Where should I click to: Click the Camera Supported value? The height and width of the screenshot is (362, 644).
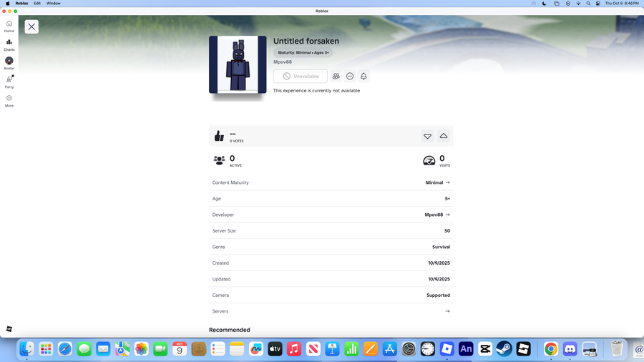(x=438, y=295)
